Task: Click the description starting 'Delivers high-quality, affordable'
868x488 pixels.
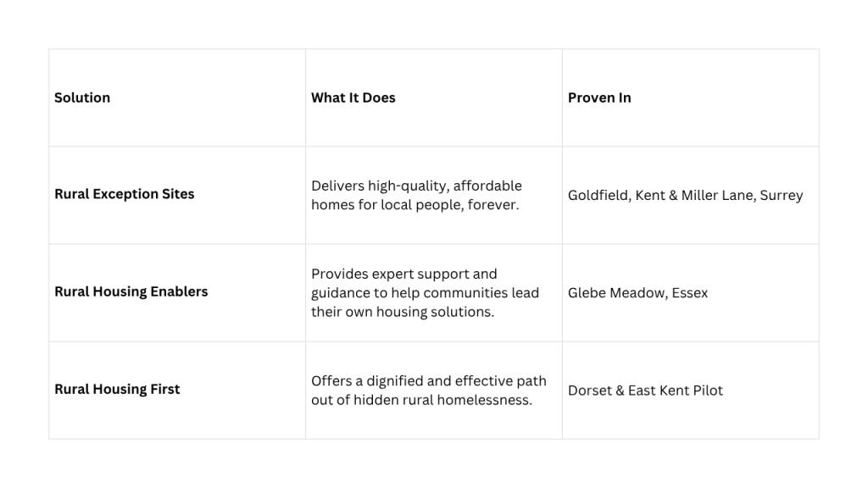Action: pyautogui.click(x=416, y=195)
